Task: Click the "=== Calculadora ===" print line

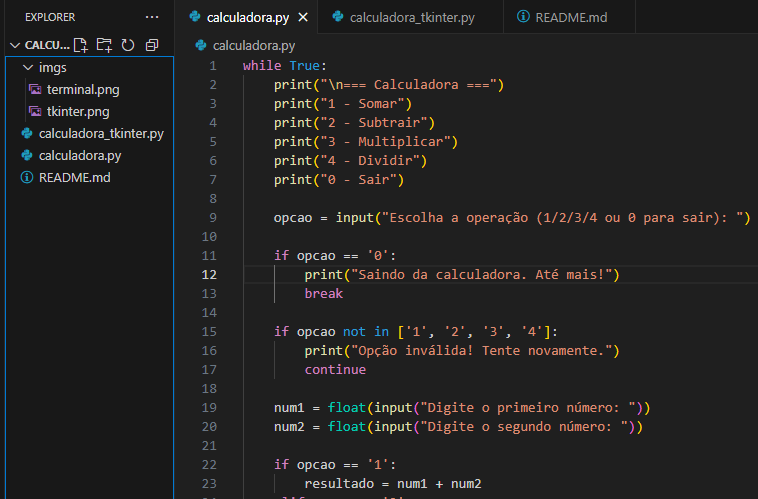Action: tap(389, 85)
